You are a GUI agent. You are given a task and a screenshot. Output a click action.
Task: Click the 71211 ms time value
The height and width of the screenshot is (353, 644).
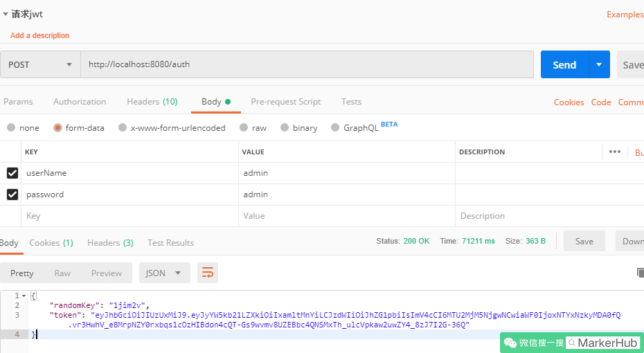[x=478, y=241]
